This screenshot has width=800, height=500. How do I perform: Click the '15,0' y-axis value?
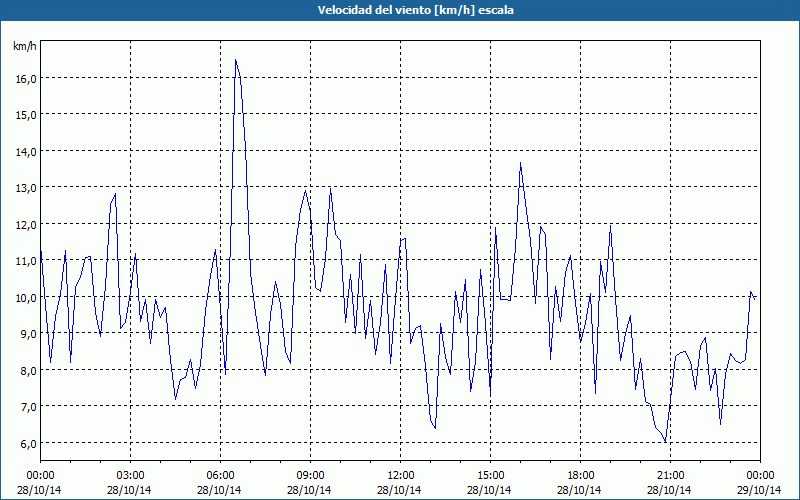coord(27,114)
